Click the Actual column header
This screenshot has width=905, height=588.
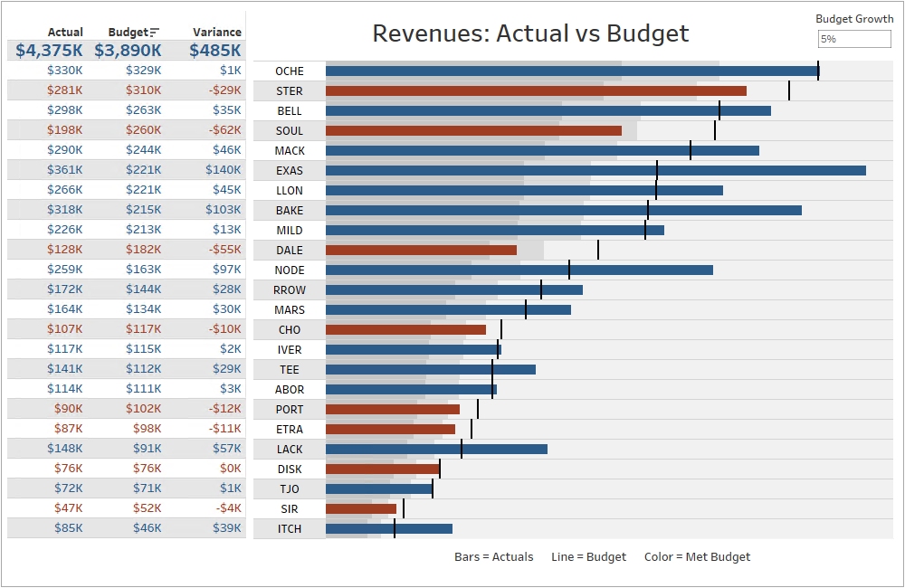pyautogui.click(x=65, y=33)
